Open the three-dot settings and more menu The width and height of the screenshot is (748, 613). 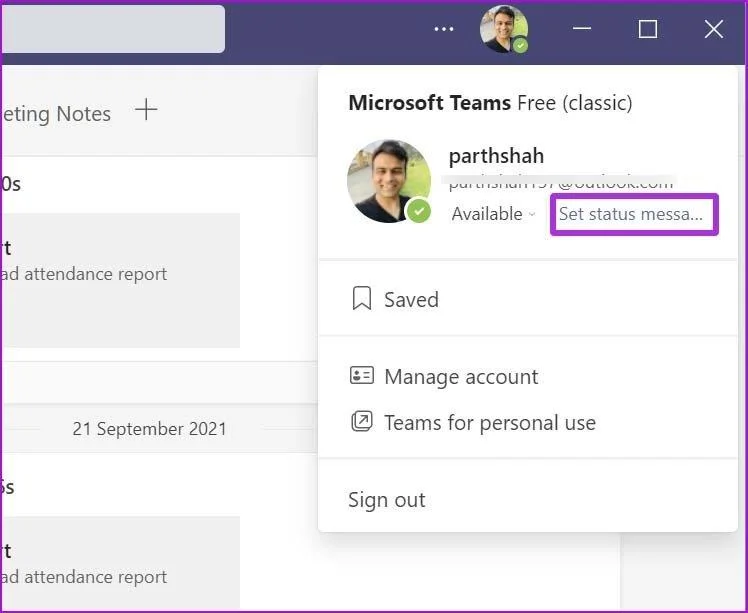click(x=444, y=29)
